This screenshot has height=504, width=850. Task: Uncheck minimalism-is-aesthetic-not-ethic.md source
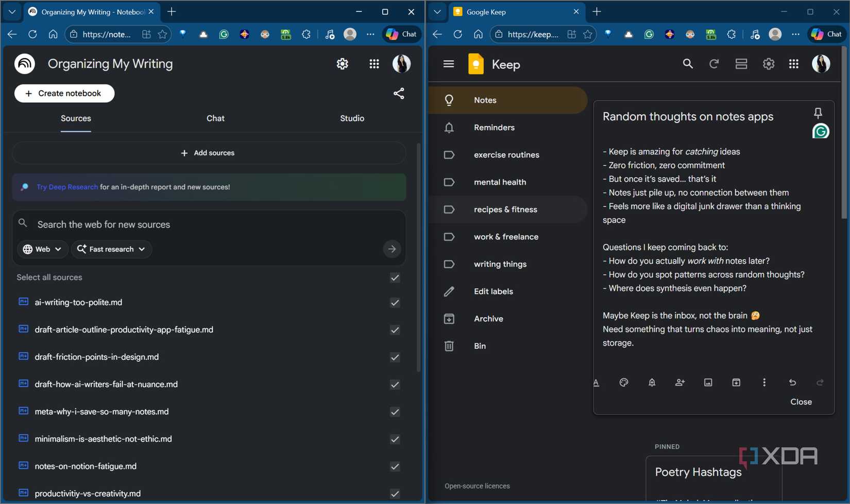[395, 439]
